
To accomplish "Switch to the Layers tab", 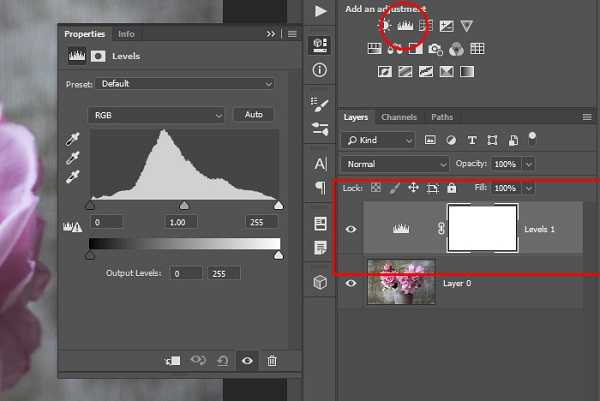I will coord(355,117).
